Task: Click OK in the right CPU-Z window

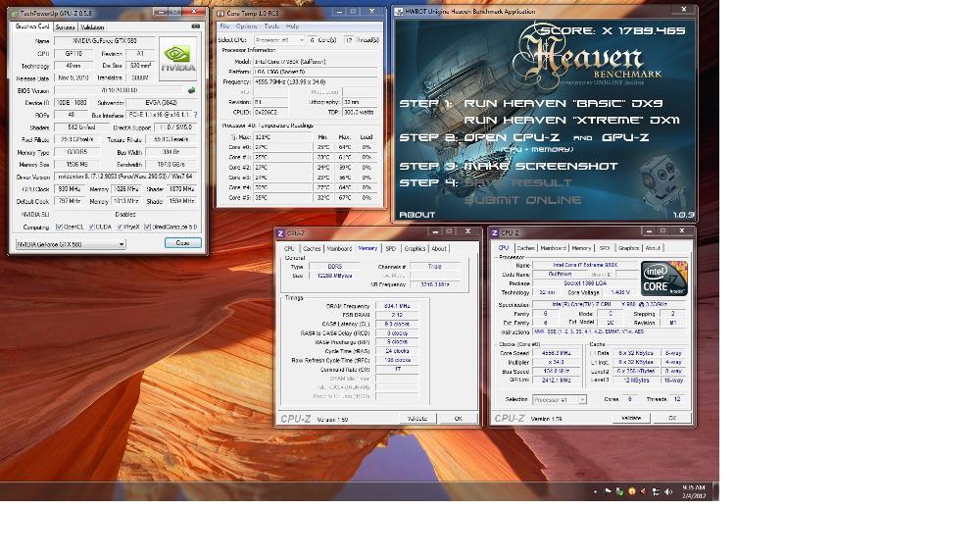Action: [672, 418]
